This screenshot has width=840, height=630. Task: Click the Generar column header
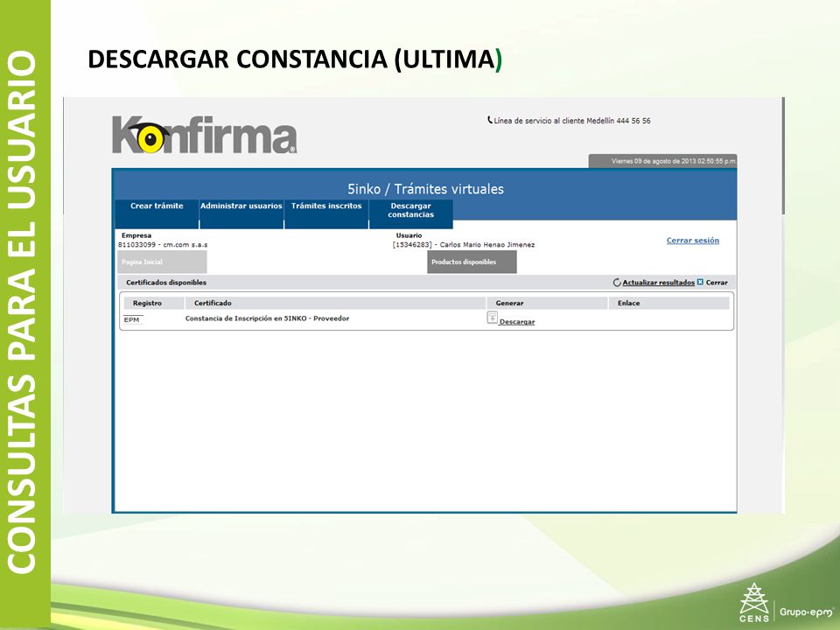547,304
